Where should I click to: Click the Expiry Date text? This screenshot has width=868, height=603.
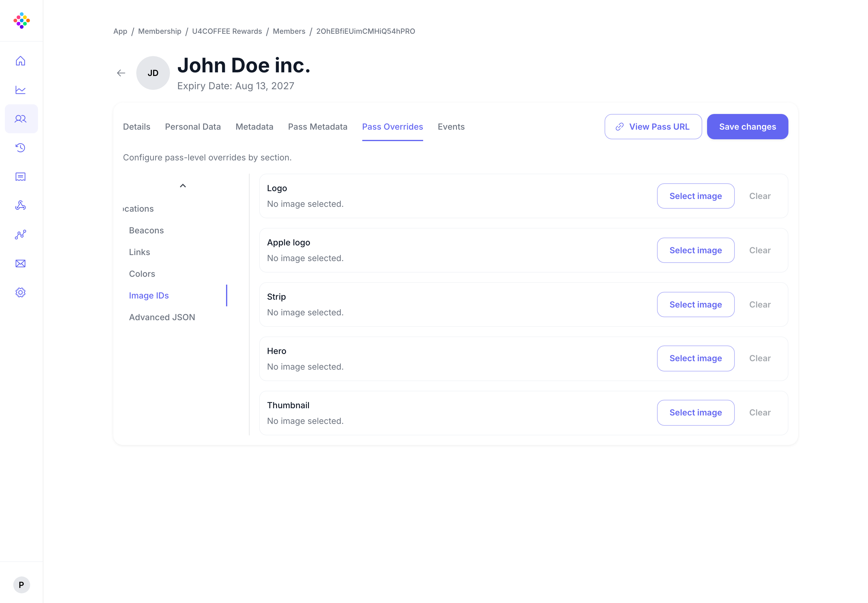tap(236, 86)
